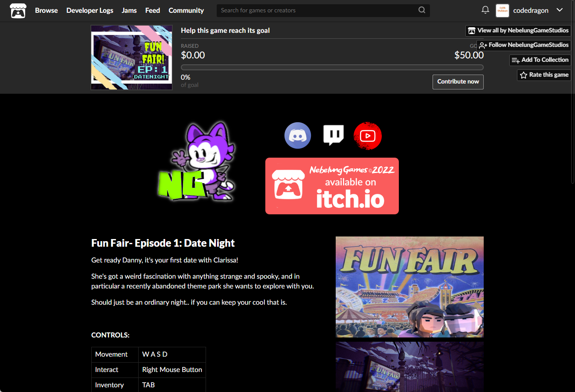
Task: Open the Jams page
Action: pos(129,10)
